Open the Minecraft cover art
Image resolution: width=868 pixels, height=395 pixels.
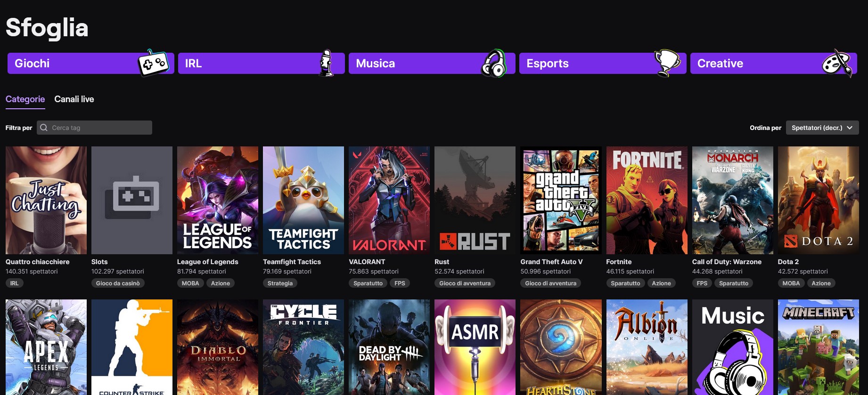point(819,347)
